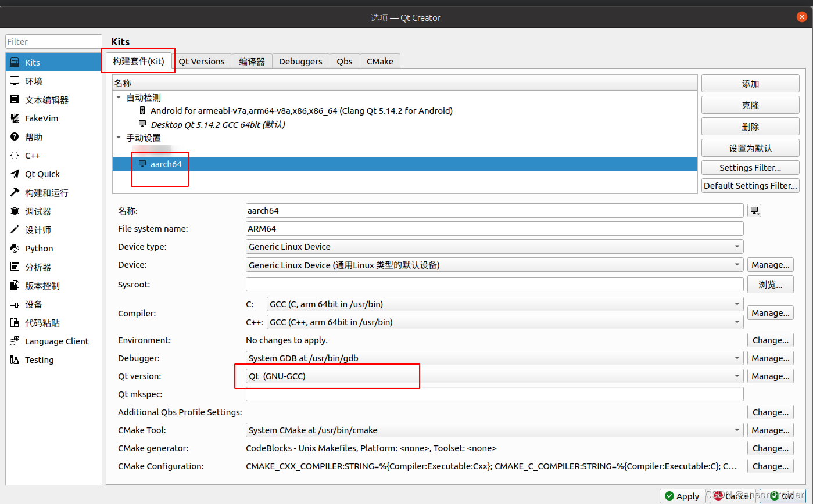Open the 版本控制 settings category
813x504 pixels.
[x=53, y=285]
